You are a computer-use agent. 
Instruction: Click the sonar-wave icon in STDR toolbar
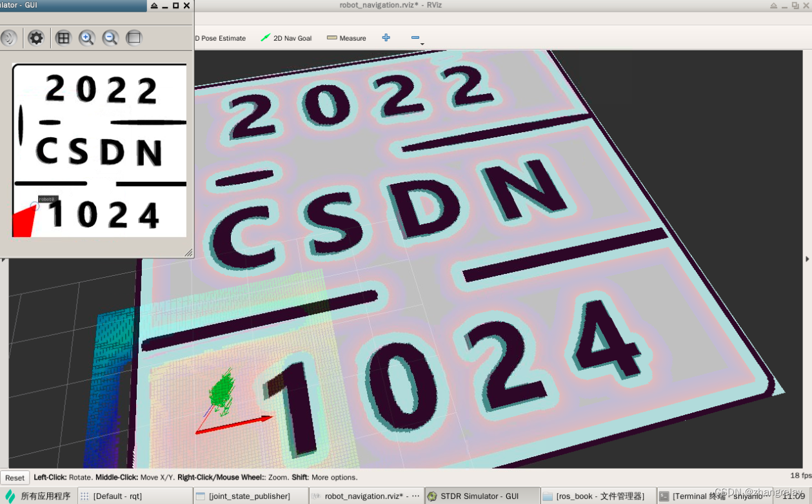(x=9, y=38)
